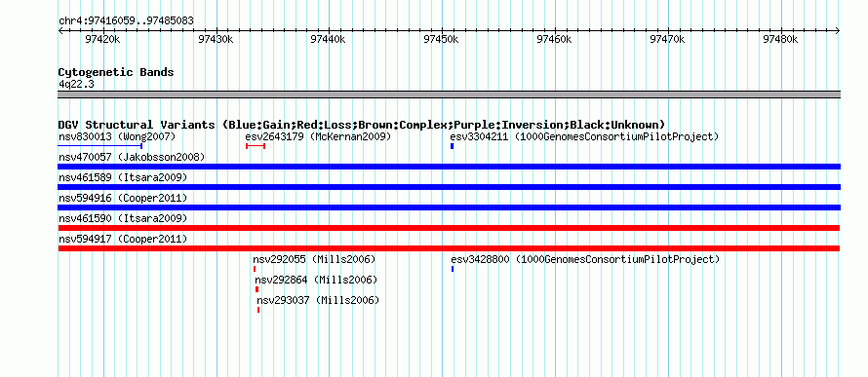Open nsv470057 (Jakobsson2008) variant label
The image size is (868, 377).
click(x=132, y=157)
